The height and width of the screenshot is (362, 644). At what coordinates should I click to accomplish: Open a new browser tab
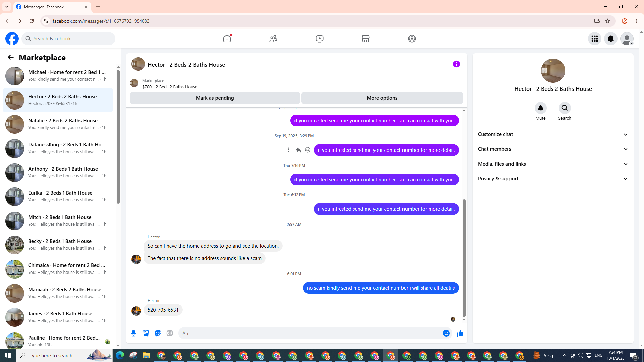click(98, 7)
